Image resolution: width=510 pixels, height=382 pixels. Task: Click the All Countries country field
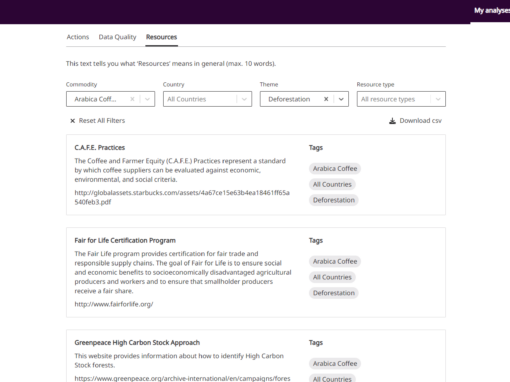pyautogui.click(x=207, y=99)
